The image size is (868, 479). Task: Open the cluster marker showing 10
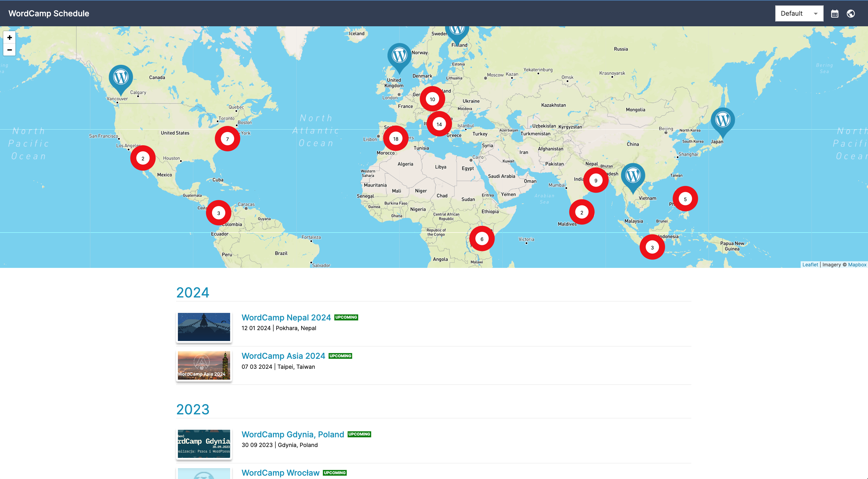point(432,99)
